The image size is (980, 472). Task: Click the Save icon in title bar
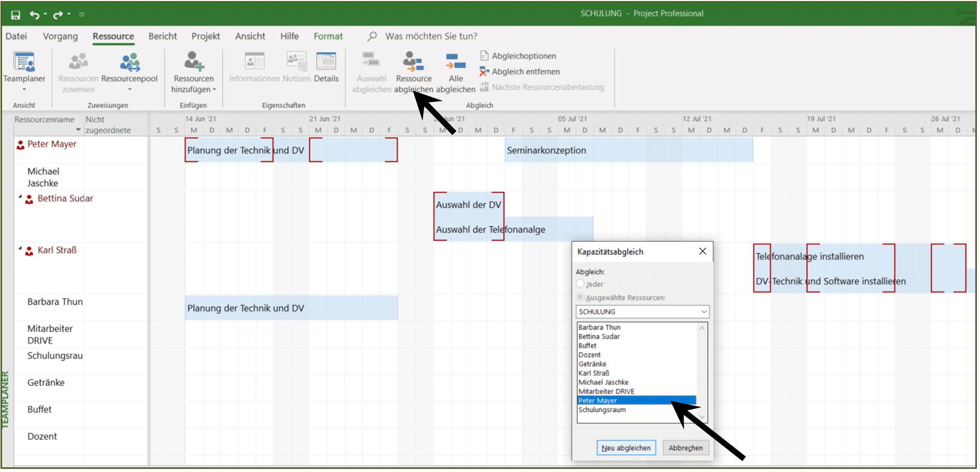[16, 15]
